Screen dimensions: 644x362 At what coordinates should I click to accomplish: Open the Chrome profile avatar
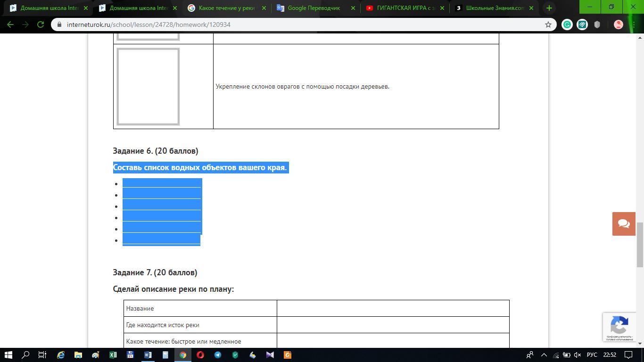(618, 25)
